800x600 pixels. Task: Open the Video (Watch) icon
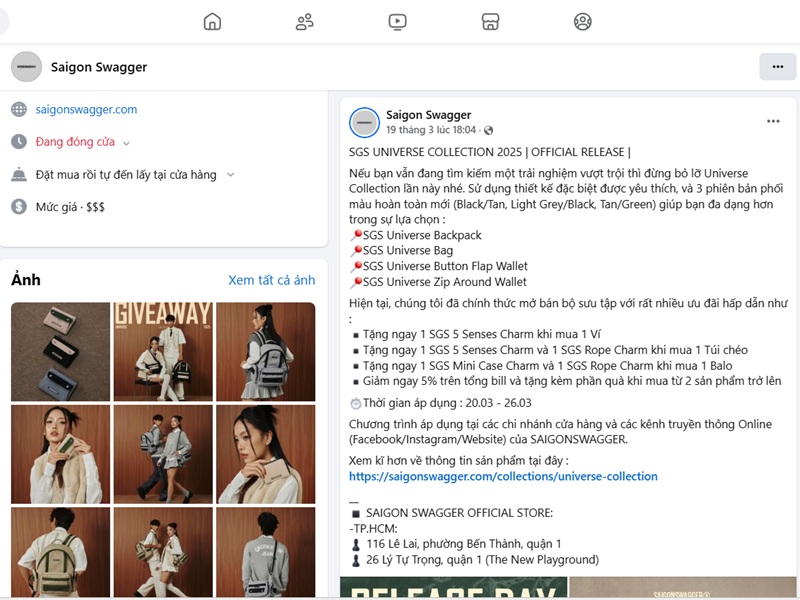click(x=397, y=21)
